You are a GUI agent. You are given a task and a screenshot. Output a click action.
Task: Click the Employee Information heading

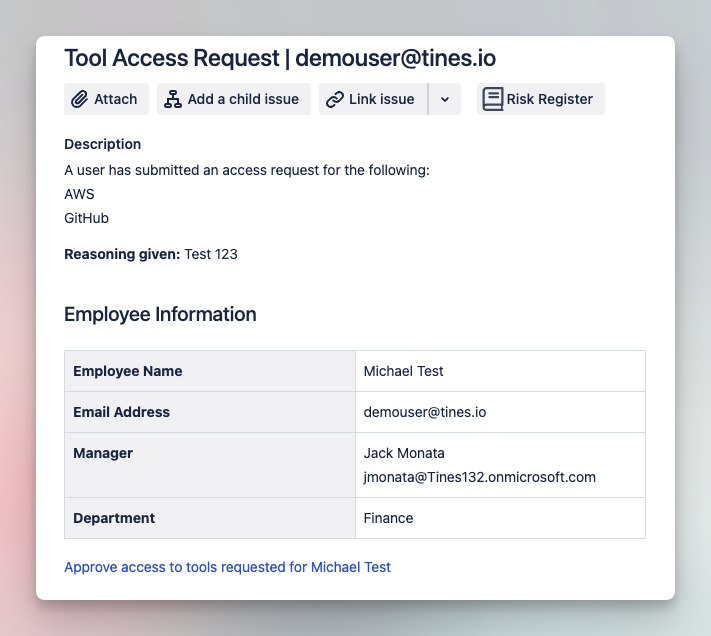click(x=160, y=314)
